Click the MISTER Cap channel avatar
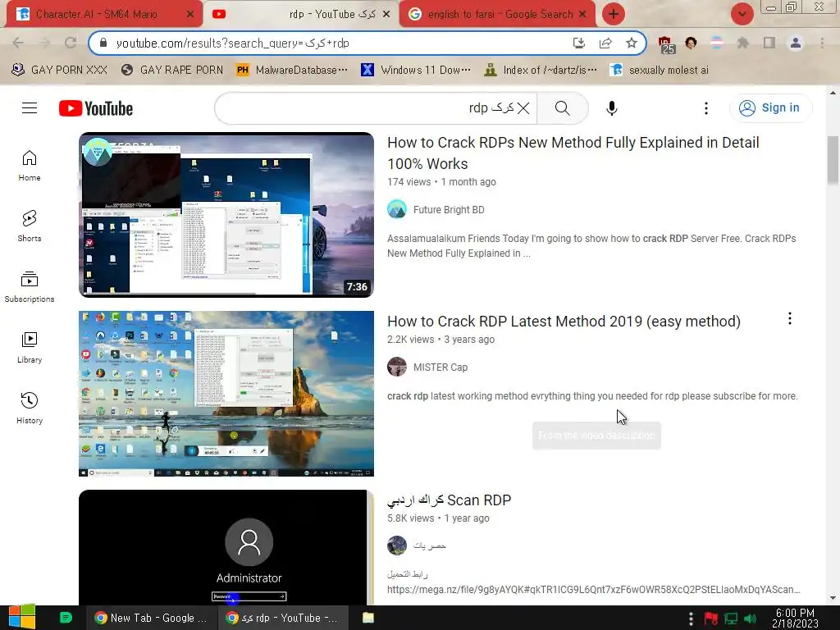840x630 pixels. tap(397, 367)
